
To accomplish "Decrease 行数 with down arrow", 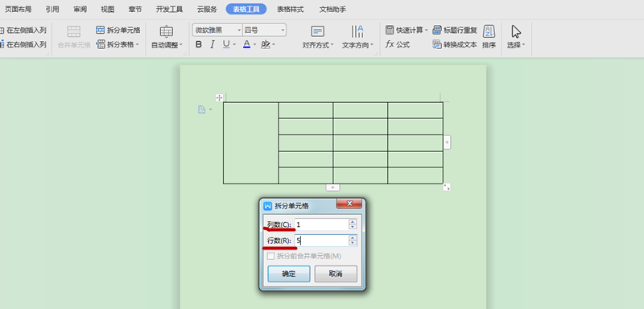I will [x=353, y=243].
